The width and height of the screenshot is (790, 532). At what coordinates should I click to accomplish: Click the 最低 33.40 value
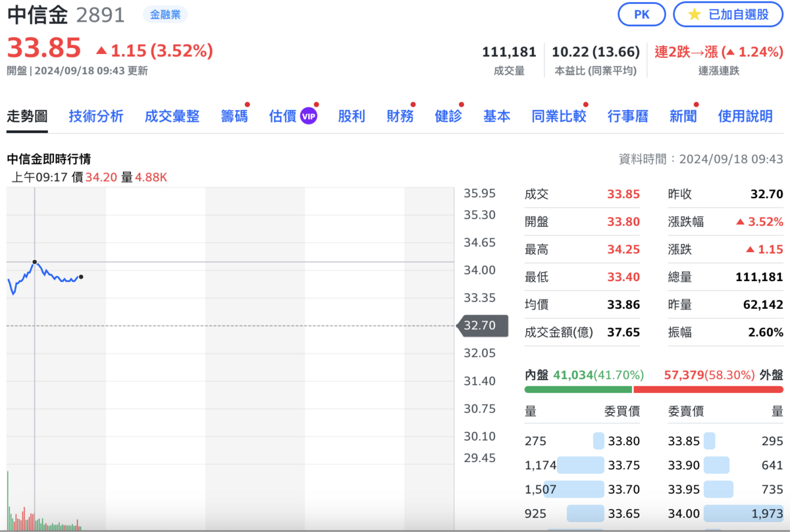623,277
